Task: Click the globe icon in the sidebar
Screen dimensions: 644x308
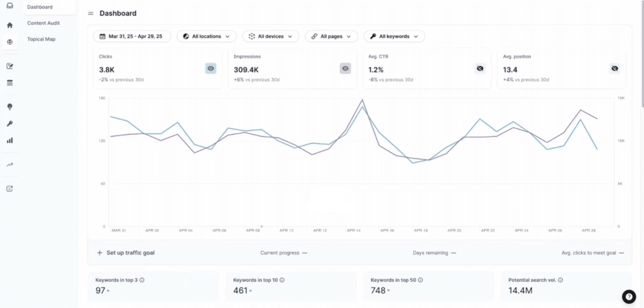Action: [10, 42]
